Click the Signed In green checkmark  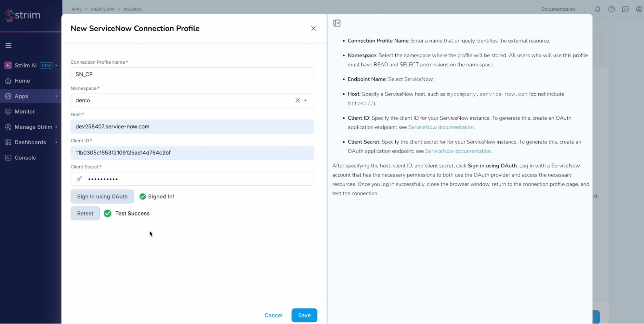143,197
